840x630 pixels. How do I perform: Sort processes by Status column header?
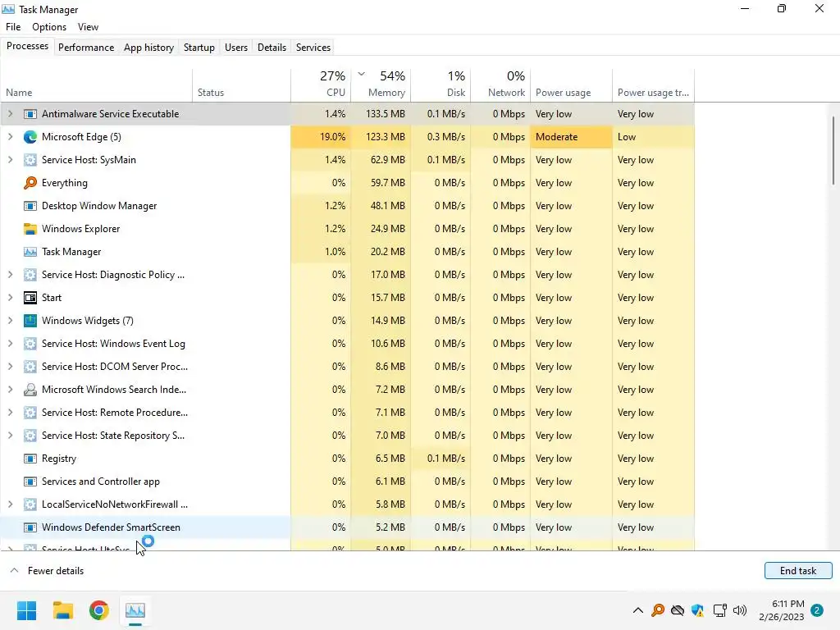tap(242, 84)
